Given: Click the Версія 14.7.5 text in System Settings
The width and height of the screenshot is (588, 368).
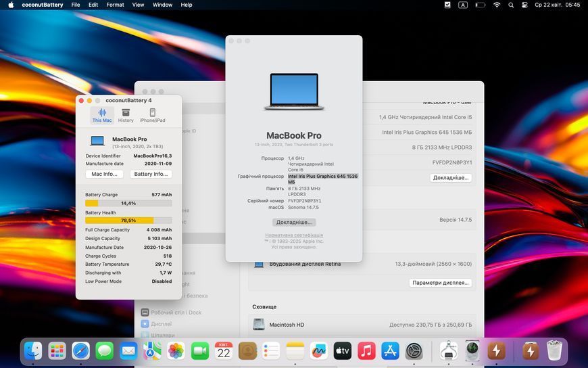Looking at the screenshot, I should coord(456,220).
